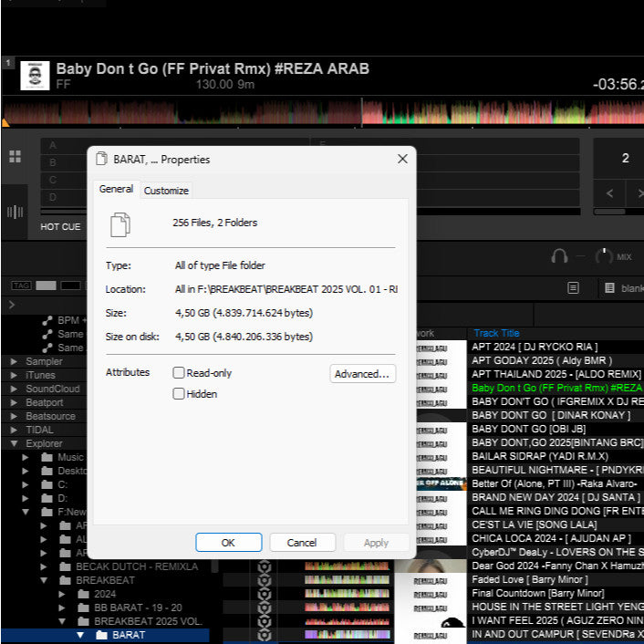The height and width of the screenshot is (644, 644).
Task: Select the green Baby Don t Go track row
Action: click(x=555, y=388)
